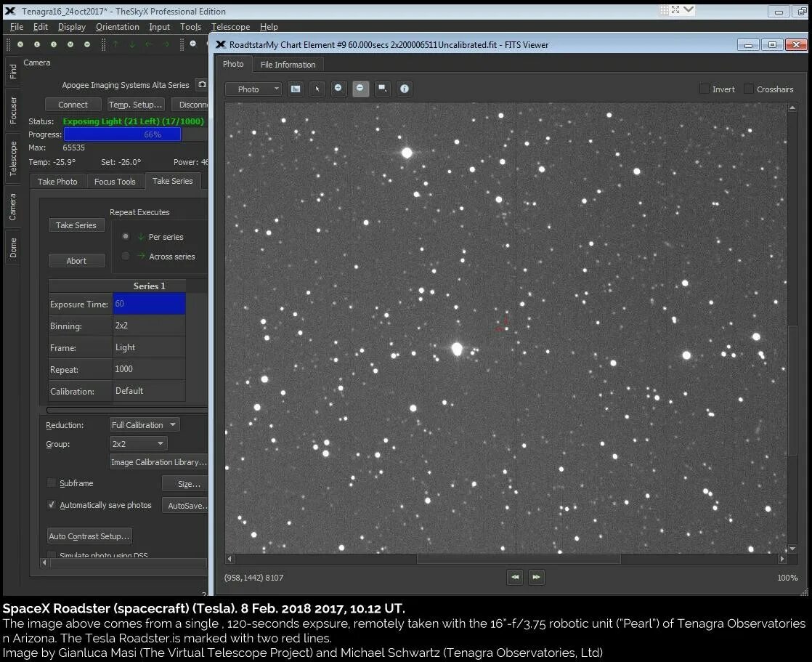Image resolution: width=812 pixels, height=662 pixels.
Task: Tick the Subframe checkbox
Action: 52,483
